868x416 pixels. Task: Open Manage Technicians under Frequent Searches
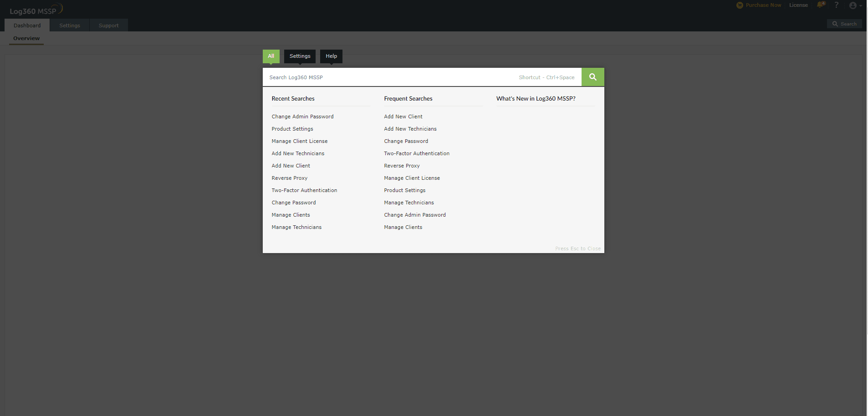tap(409, 203)
